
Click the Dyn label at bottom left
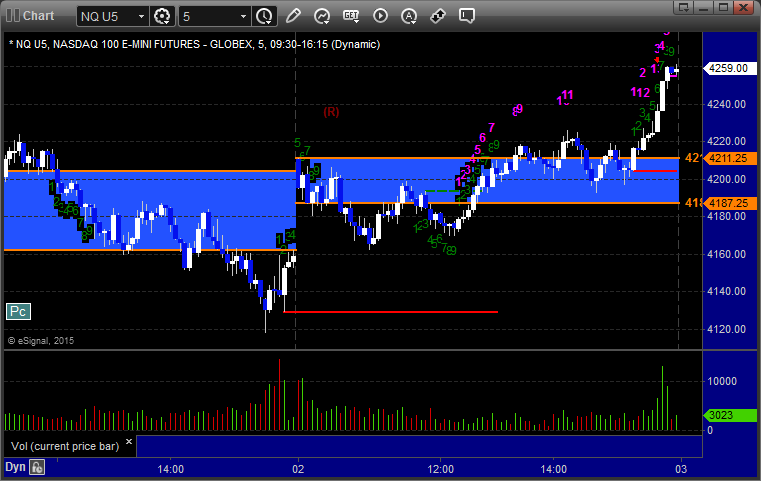click(15, 467)
